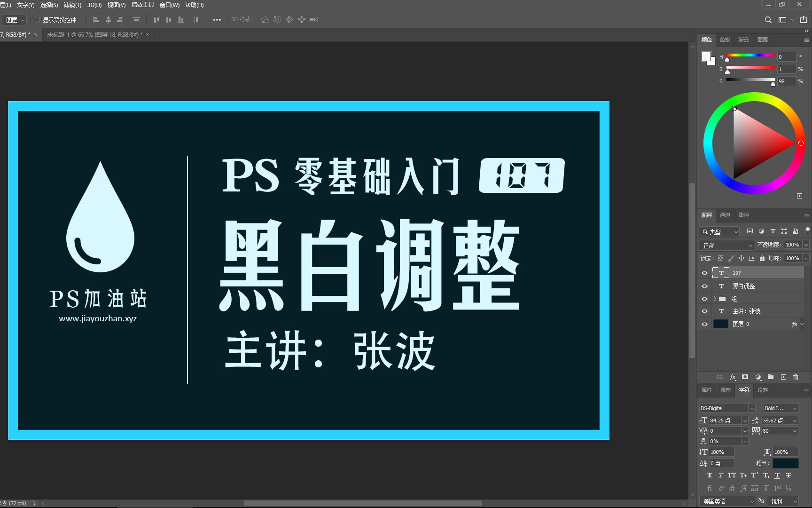The image size is (812, 508).
Task: Apply faux italic text style
Action: coord(720,476)
